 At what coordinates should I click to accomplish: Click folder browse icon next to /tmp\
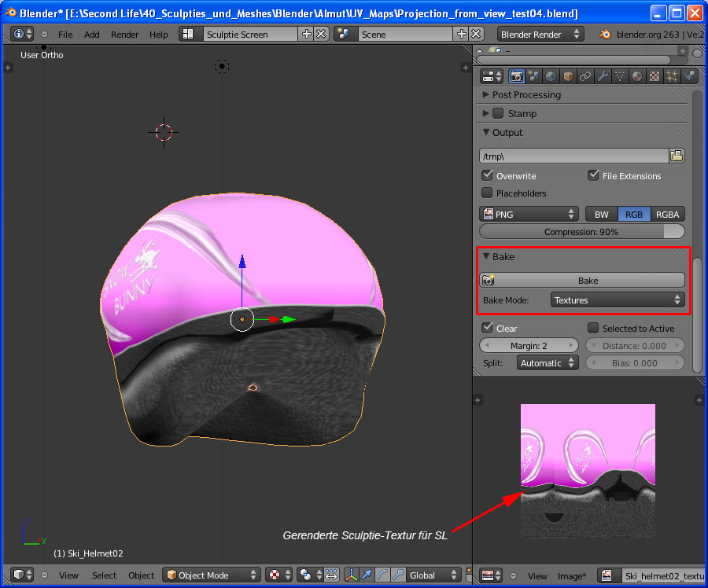677,156
